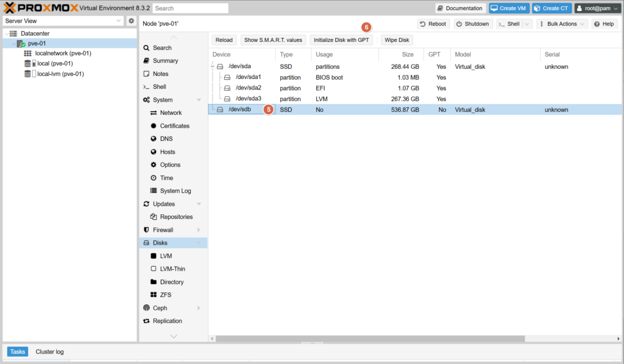
Task: Click the Firewall shield icon
Action: click(x=146, y=230)
